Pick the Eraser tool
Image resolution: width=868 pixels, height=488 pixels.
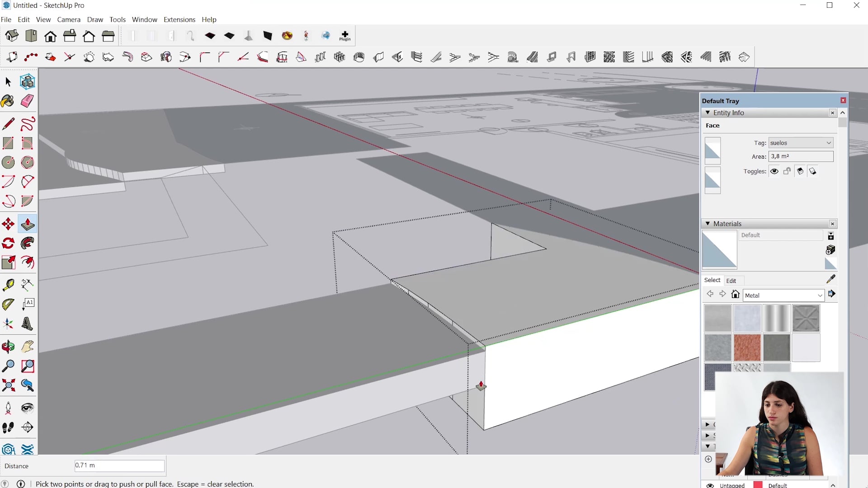click(27, 101)
